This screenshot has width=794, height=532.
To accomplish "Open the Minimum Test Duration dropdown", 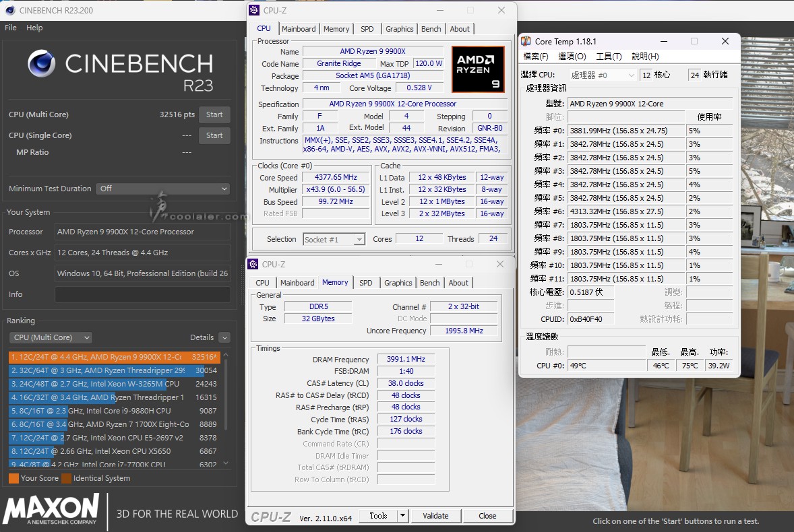I will click(162, 189).
